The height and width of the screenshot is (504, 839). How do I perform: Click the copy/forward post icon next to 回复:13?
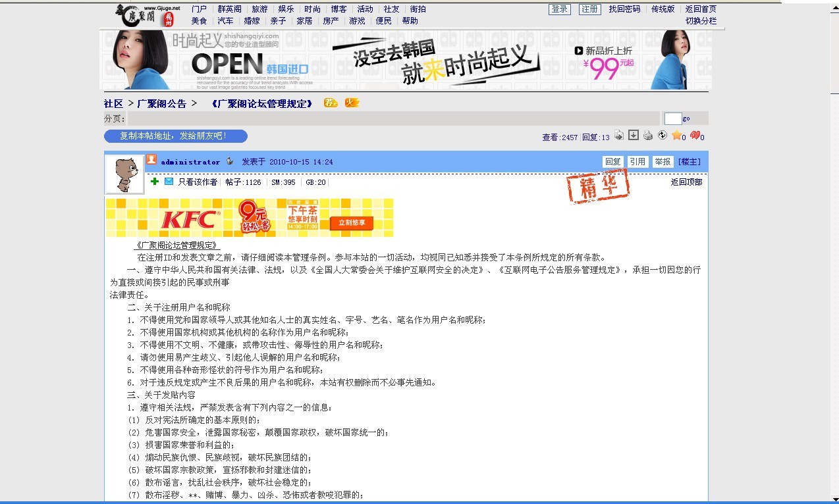click(x=619, y=135)
